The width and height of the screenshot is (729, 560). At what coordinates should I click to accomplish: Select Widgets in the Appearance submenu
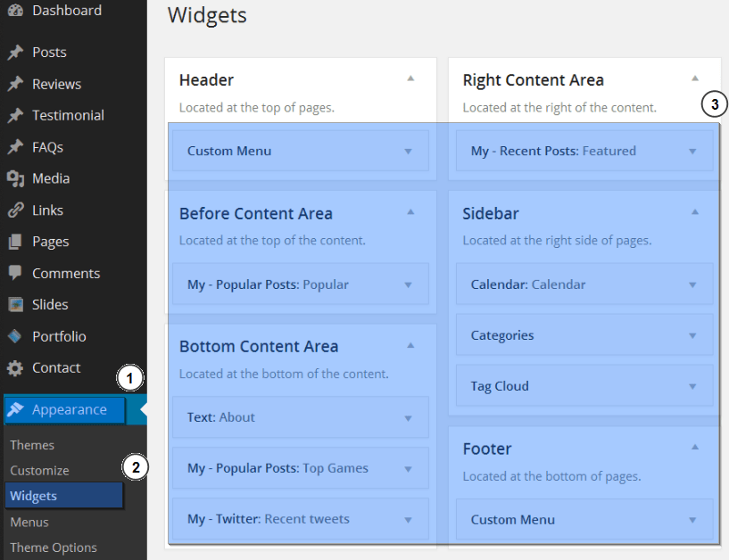34,496
